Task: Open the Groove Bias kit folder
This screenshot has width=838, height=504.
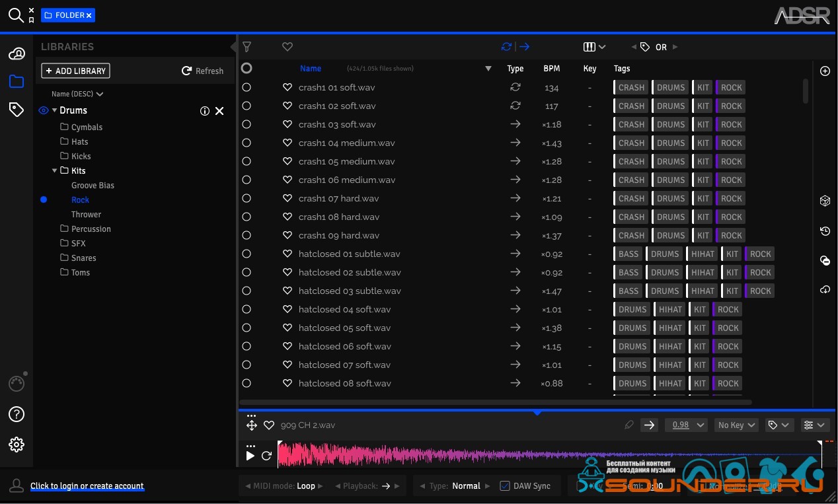Action: pyautogui.click(x=93, y=185)
